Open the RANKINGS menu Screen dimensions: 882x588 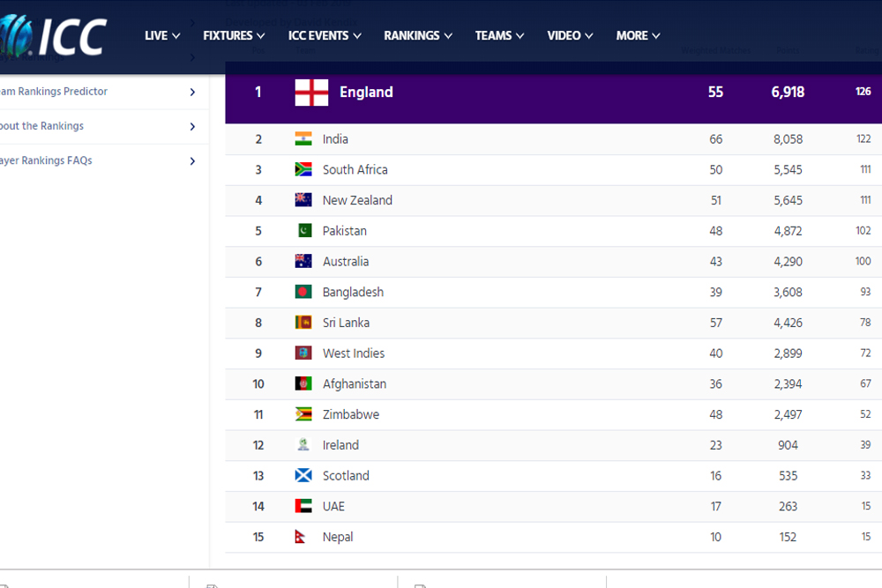(x=418, y=35)
